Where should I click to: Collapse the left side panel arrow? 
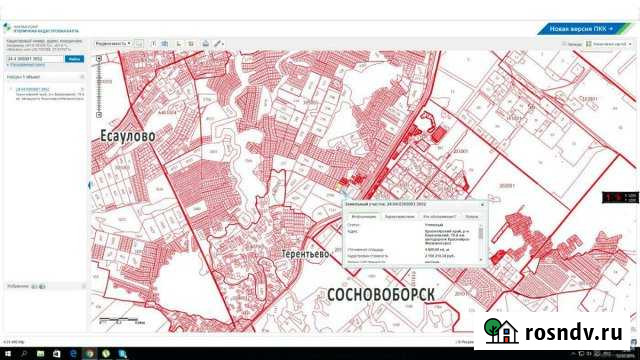[89, 185]
